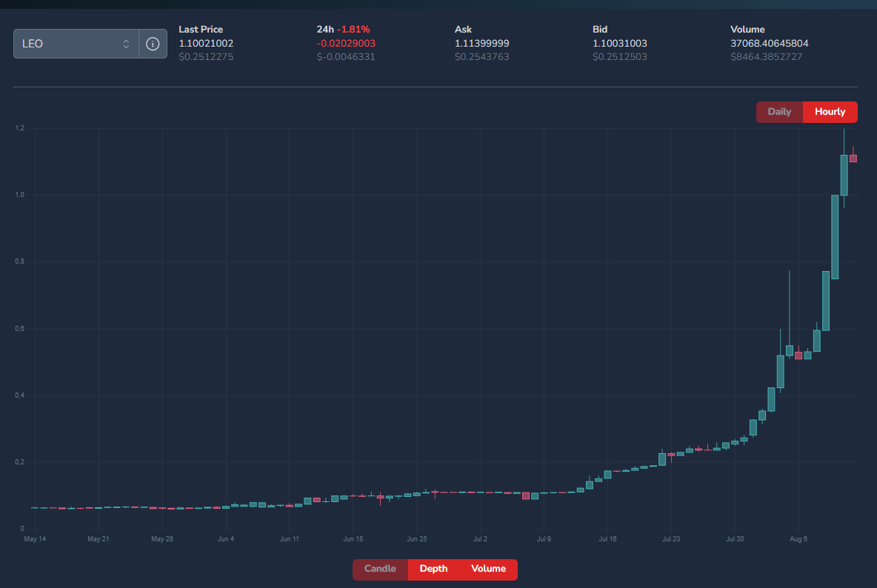Click the May 14 date axis label
Image resolution: width=877 pixels, height=588 pixels.
point(35,539)
